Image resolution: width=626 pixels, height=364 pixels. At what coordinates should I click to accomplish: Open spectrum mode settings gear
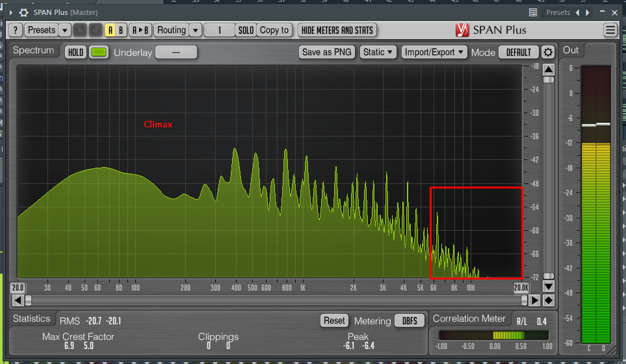pos(548,52)
